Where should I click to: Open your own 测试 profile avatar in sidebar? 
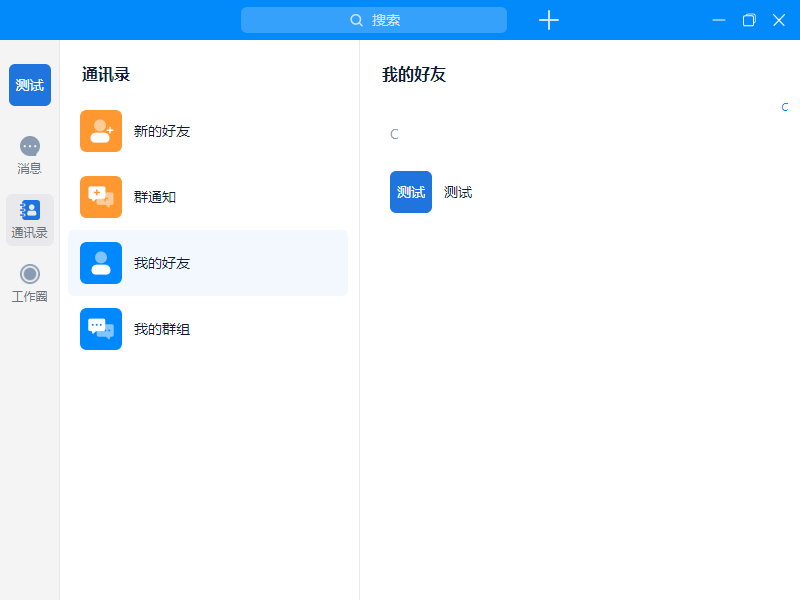coord(30,85)
